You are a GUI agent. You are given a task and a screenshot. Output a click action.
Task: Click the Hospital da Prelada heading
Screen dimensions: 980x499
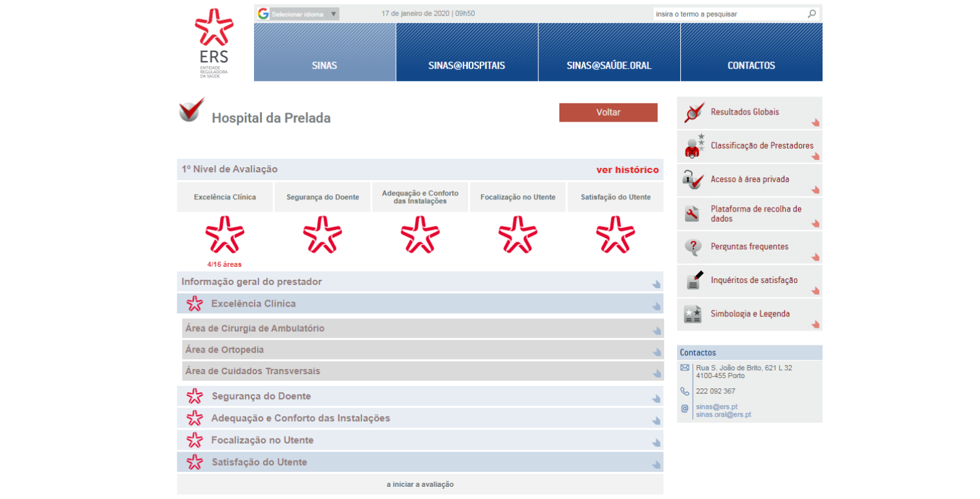point(271,118)
